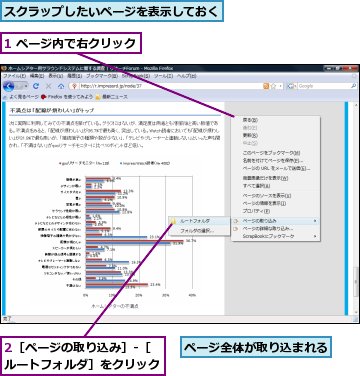
Task: Click the stop loading X icon
Action: (48, 86)
